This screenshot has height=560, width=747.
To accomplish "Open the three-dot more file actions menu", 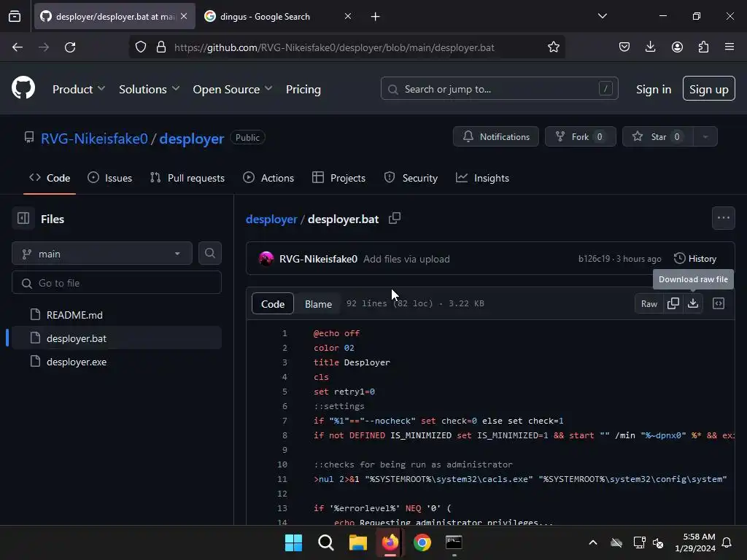I will tap(723, 218).
